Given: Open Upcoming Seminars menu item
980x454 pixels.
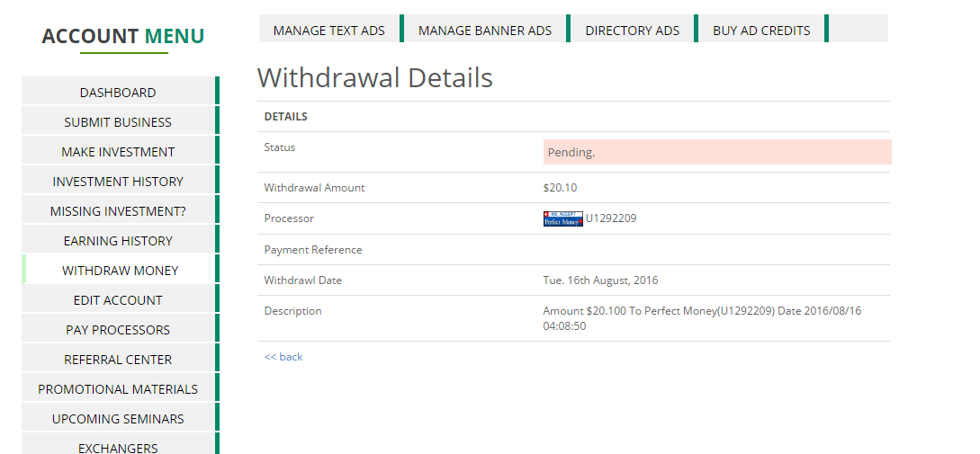Looking at the screenshot, I should coord(118,419).
